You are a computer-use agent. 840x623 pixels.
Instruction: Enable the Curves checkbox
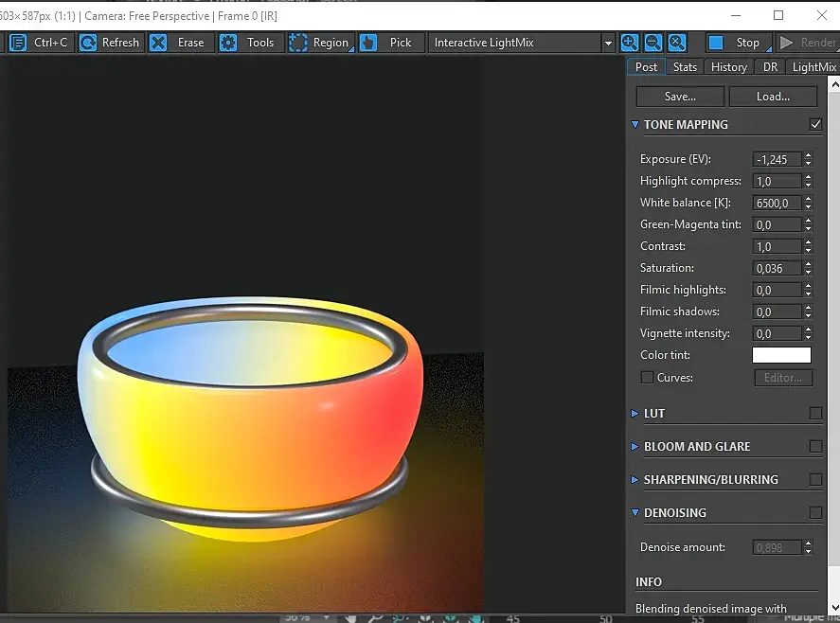tap(647, 378)
